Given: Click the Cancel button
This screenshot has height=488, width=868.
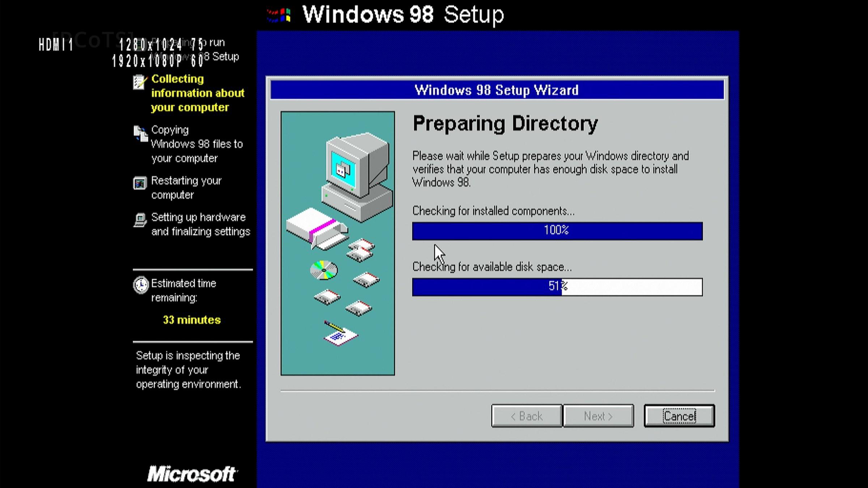Looking at the screenshot, I should 679,416.
